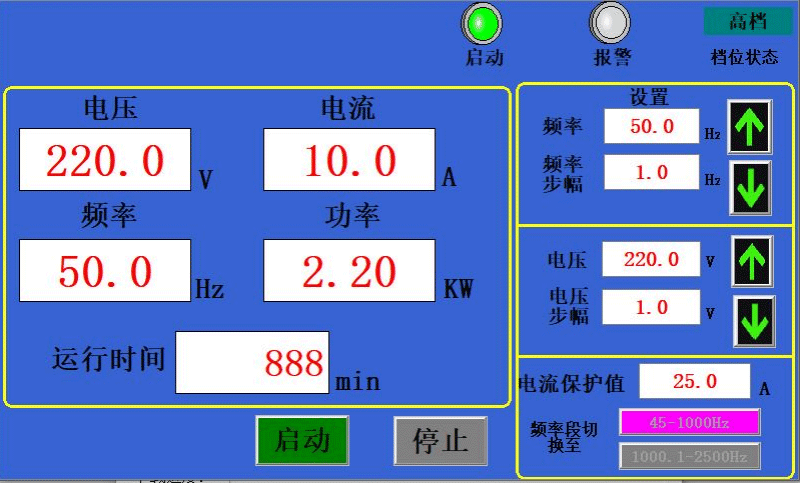The height and width of the screenshot is (483, 800).
Task: Click the 运行时间 value 888
Action: 252,363
